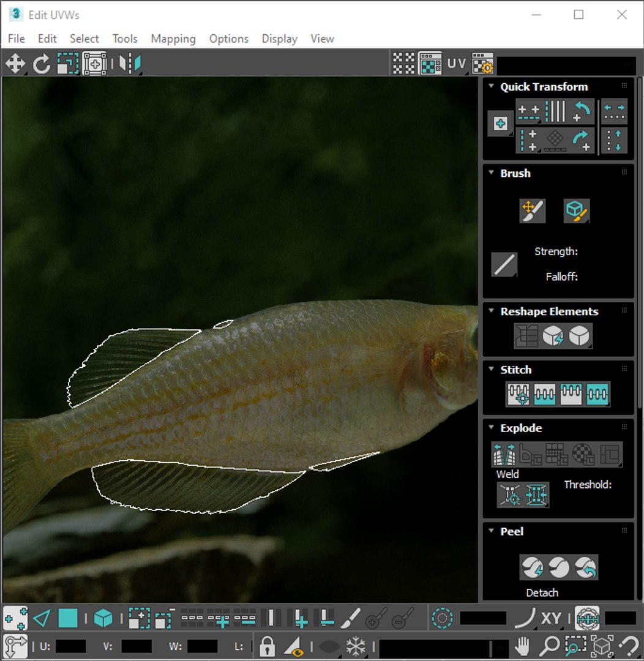Click Straighten Selection in Reshape Elements
Screen dimensions: 644x661
point(526,337)
